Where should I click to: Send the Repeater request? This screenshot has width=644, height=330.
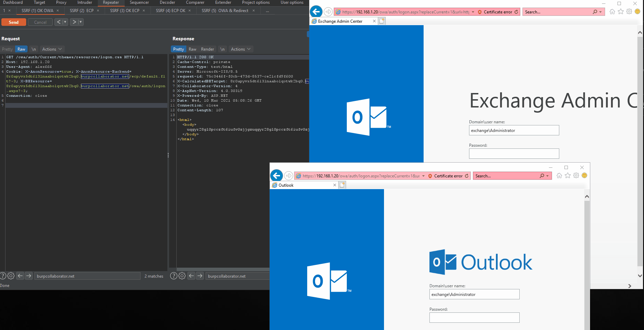[x=14, y=22]
